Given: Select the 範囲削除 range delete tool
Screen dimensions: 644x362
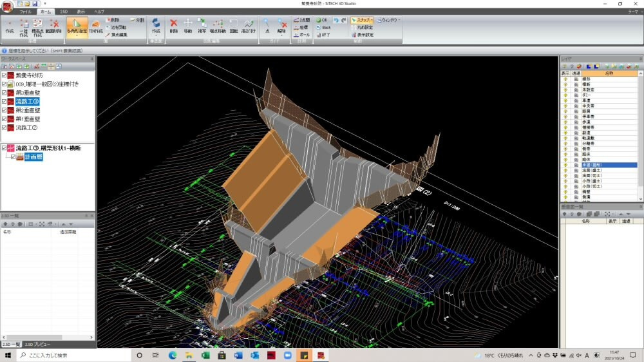Looking at the screenshot, I should (55, 26).
